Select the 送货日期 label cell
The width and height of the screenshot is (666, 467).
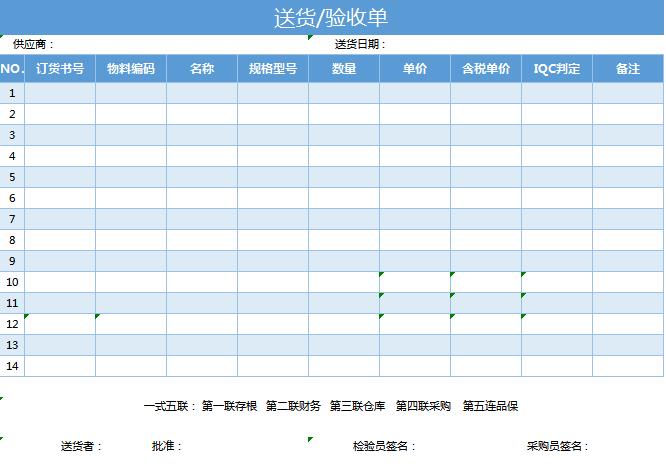click(x=360, y=44)
